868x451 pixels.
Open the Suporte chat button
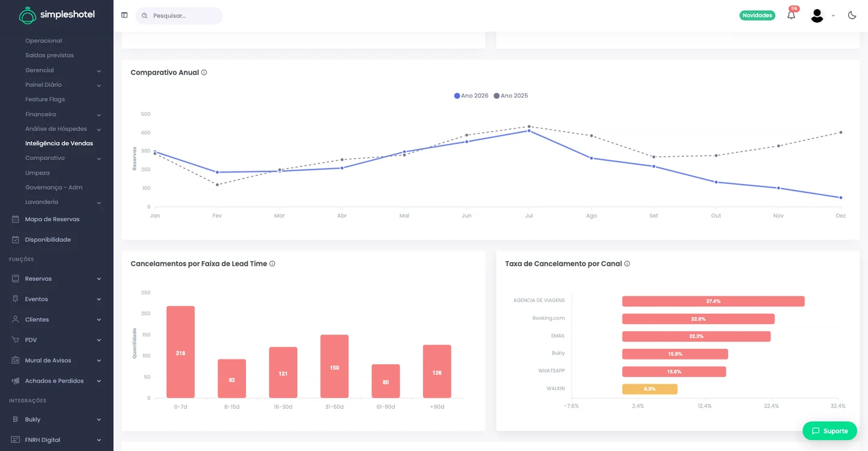point(829,431)
